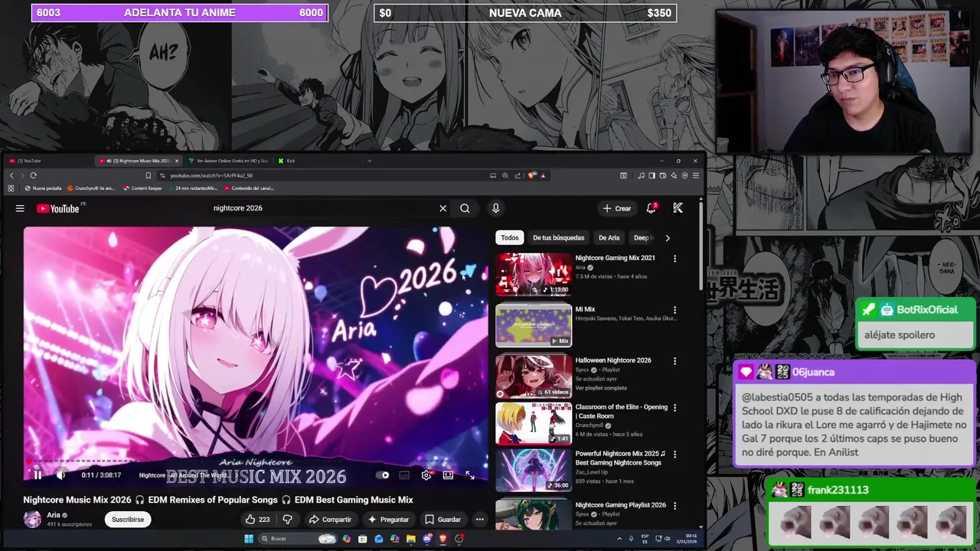Open the Classroom of the Elite Opening title
The height and width of the screenshot is (551, 980).
pyautogui.click(x=621, y=412)
